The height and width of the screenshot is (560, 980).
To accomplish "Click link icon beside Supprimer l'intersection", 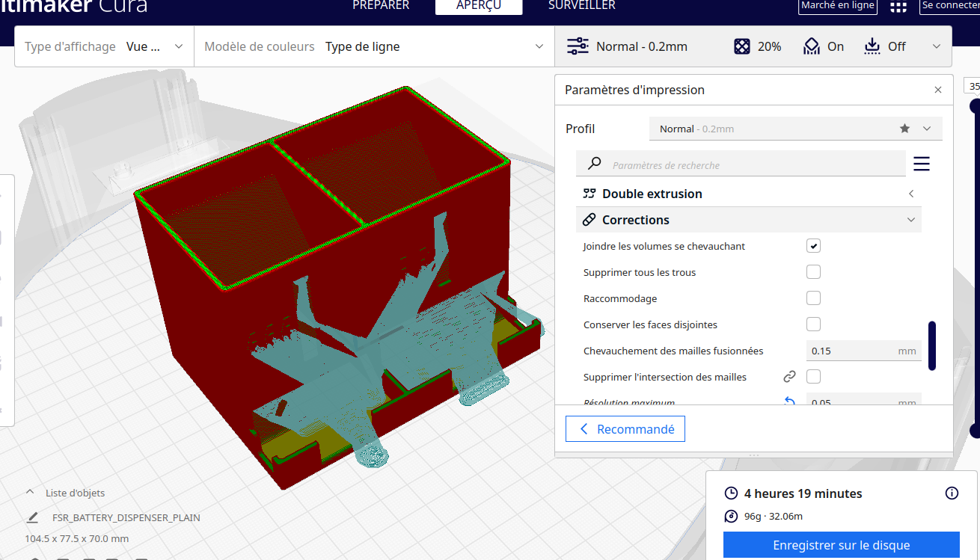I will coord(789,377).
